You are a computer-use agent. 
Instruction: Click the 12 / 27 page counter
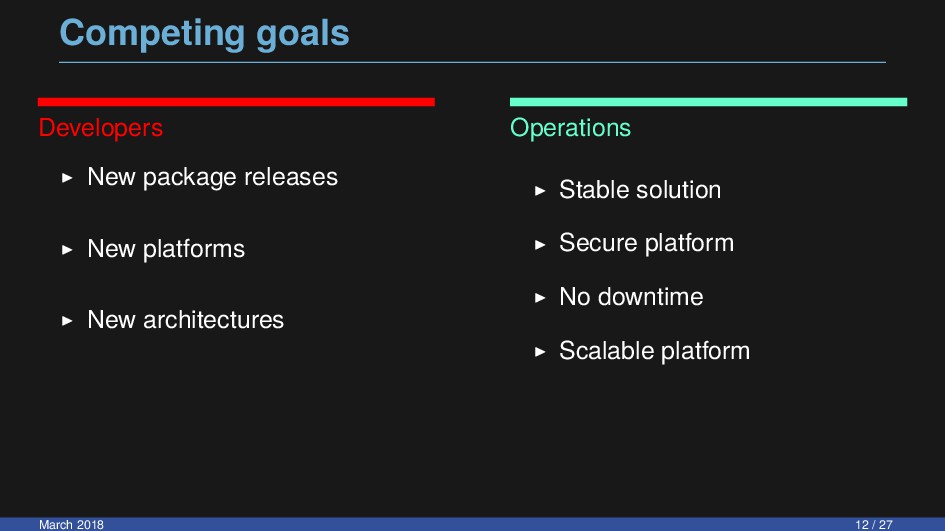[874, 524]
